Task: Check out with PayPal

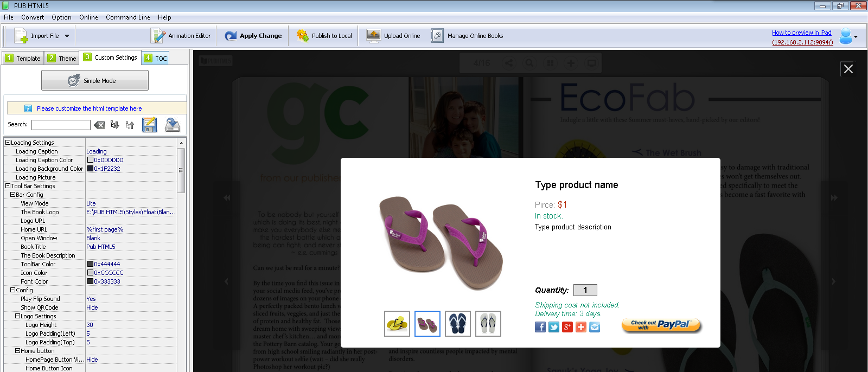Action: click(661, 325)
